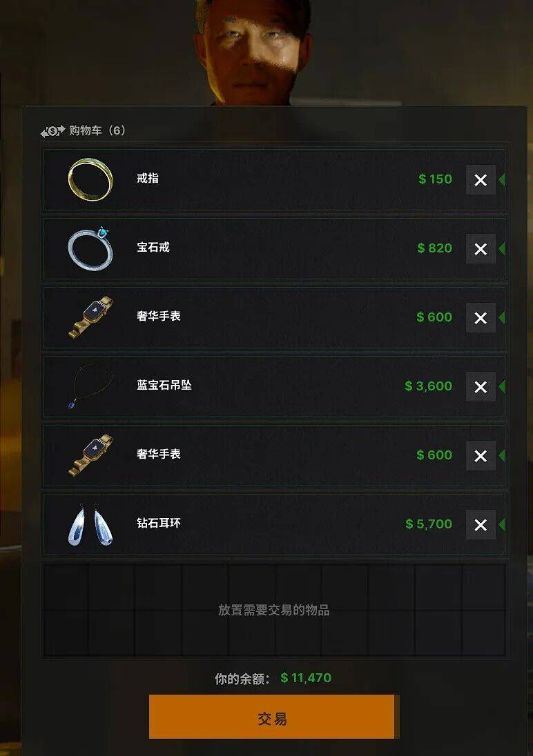Click the diamond earrings icon
The image size is (533, 756).
coord(90,524)
